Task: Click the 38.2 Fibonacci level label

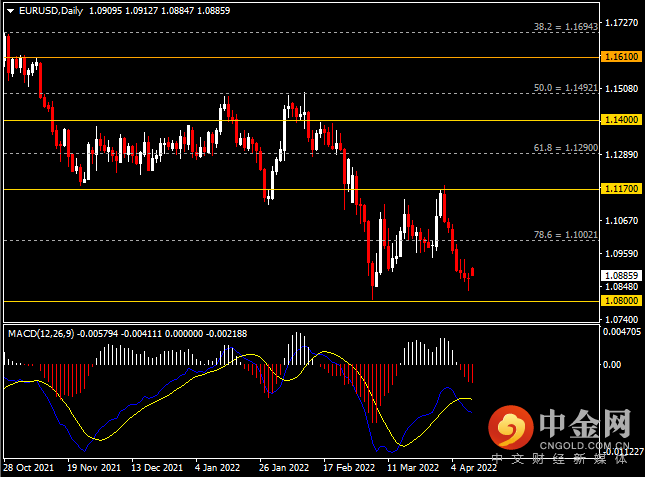Action: click(x=565, y=27)
